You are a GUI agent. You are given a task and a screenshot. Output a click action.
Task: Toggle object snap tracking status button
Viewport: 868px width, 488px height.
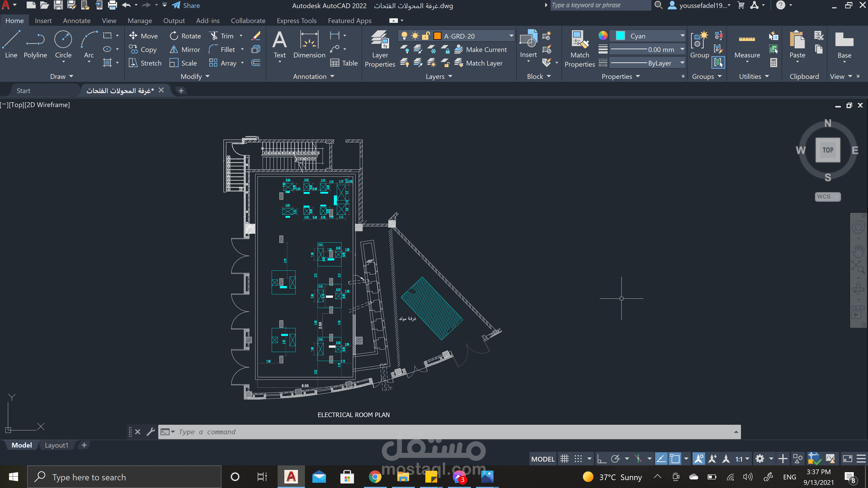tap(661, 459)
